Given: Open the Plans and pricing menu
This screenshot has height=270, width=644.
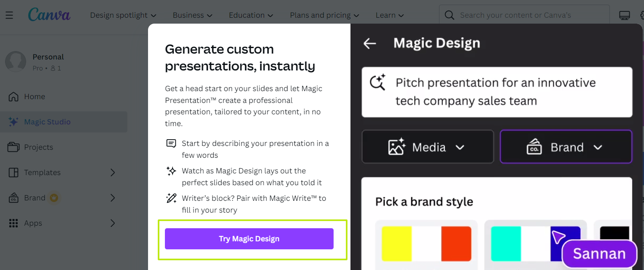Looking at the screenshot, I should [x=324, y=15].
